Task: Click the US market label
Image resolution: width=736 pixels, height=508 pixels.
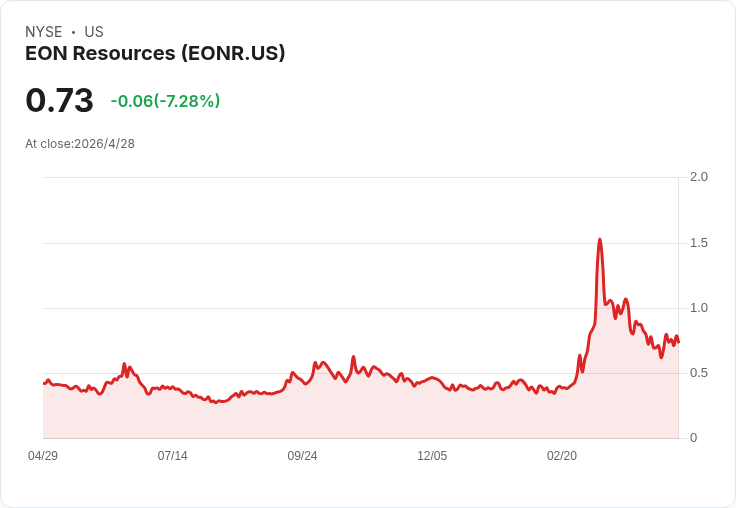Action: [94, 32]
